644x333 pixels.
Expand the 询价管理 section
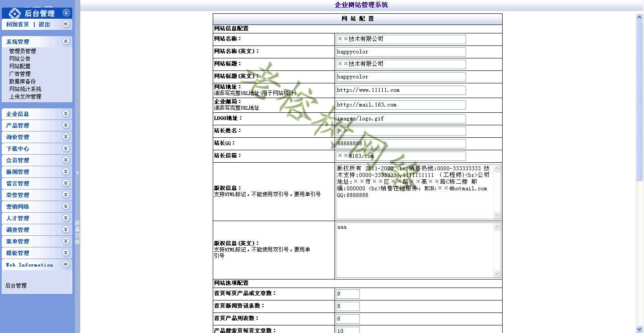(x=66, y=137)
